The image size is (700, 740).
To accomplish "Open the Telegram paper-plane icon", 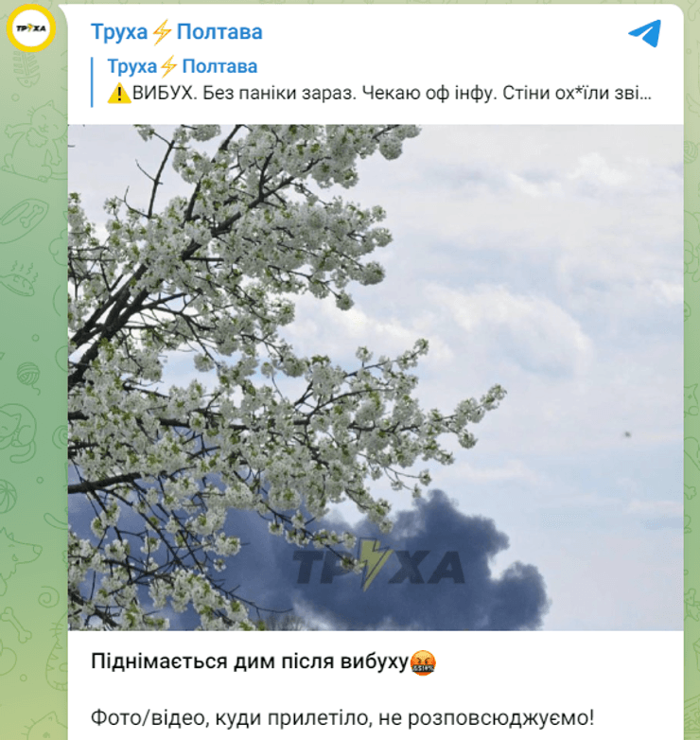I will coord(645,33).
